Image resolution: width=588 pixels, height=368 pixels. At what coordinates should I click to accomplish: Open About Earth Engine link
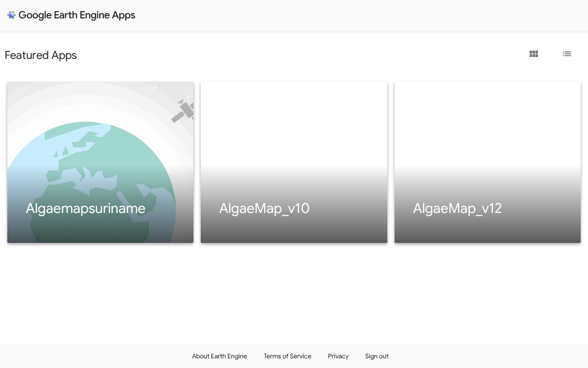[220, 356]
